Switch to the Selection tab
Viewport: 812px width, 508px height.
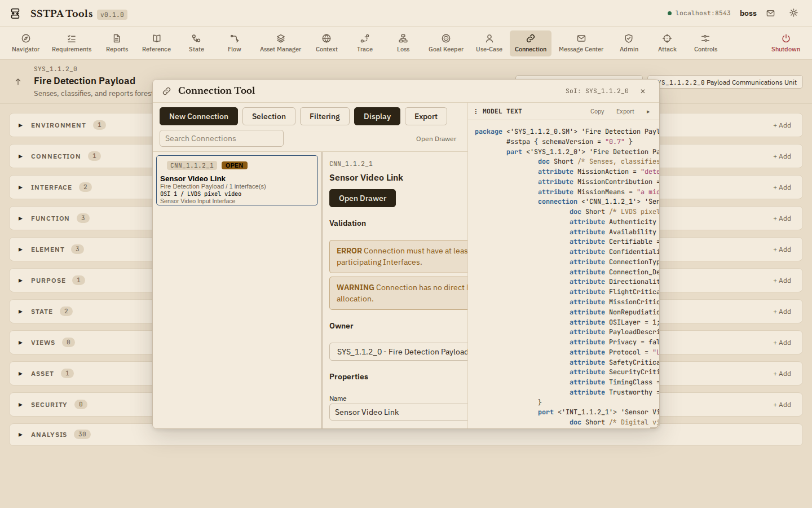tap(269, 116)
